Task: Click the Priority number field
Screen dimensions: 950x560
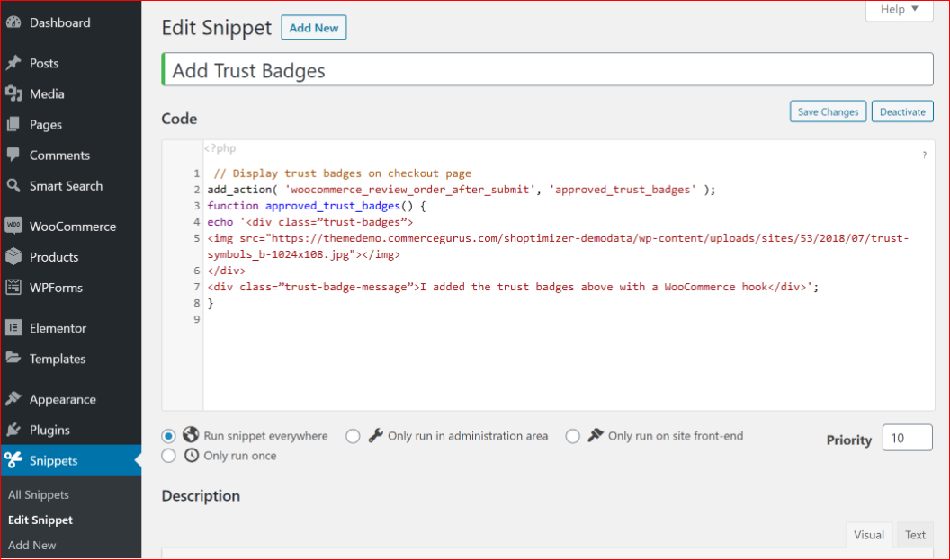Action: click(907, 438)
